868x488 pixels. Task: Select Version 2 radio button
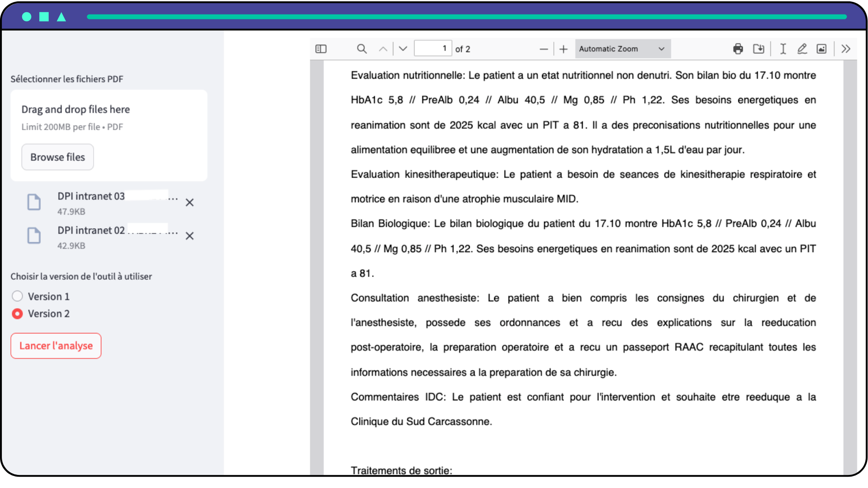[x=17, y=314]
